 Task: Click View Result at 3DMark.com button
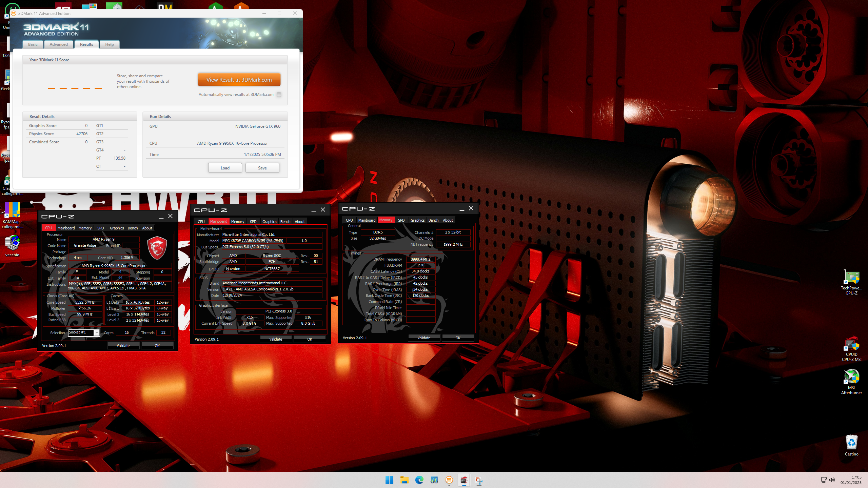pyautogui.click(x=239, y=80)
